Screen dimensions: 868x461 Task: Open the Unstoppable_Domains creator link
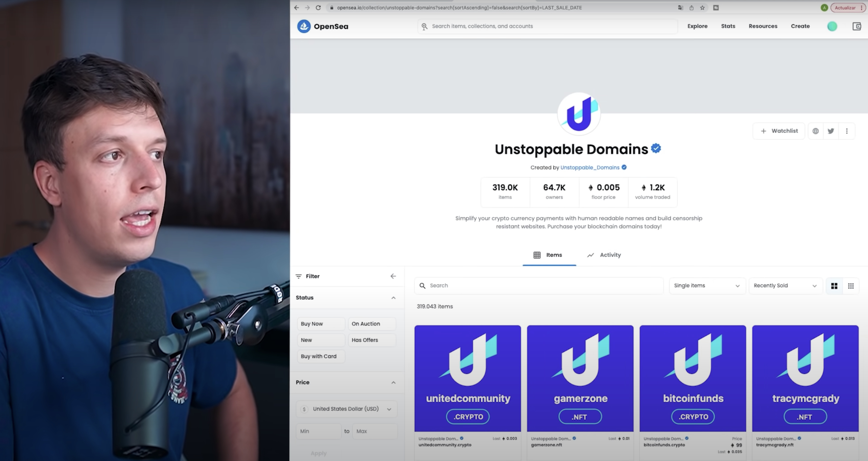click(x=590, y=168)
